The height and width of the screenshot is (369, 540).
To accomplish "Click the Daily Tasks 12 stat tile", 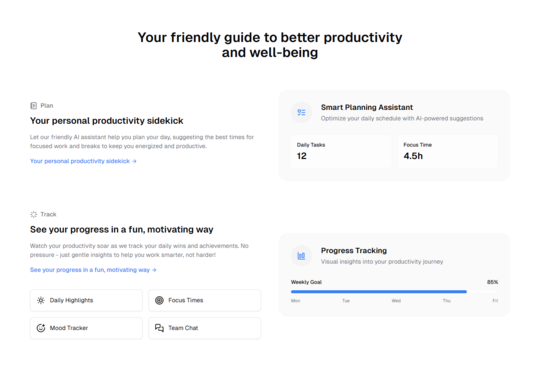I will (x=341, y=152).
